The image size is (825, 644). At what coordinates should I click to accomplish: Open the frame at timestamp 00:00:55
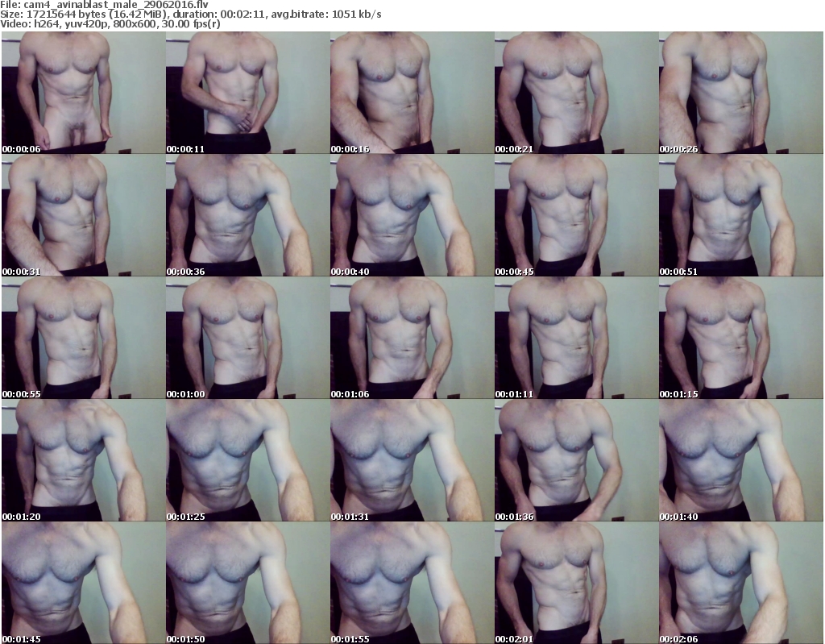coord(83,338)
